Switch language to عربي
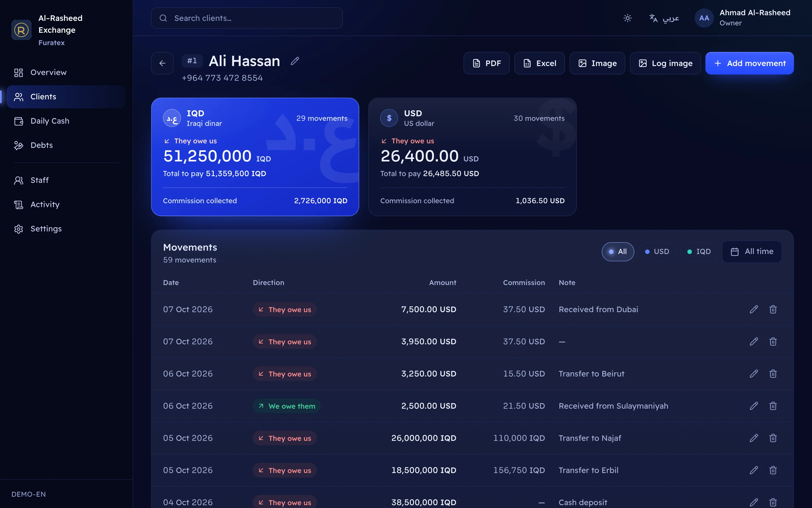 click(x=664, y=18)
